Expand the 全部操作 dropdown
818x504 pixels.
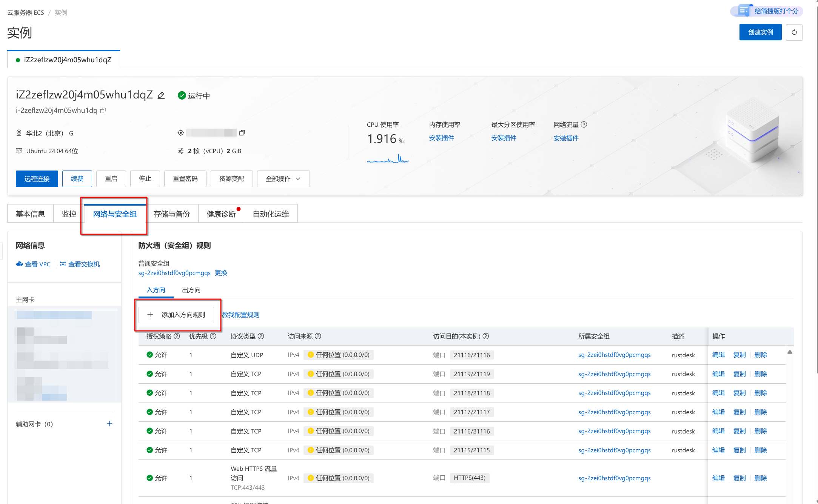click(283, 179)
